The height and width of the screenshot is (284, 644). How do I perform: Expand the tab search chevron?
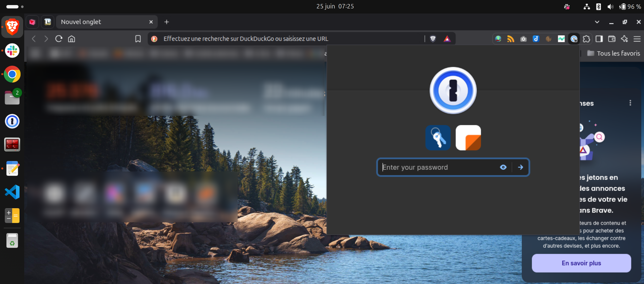(597, 22)
